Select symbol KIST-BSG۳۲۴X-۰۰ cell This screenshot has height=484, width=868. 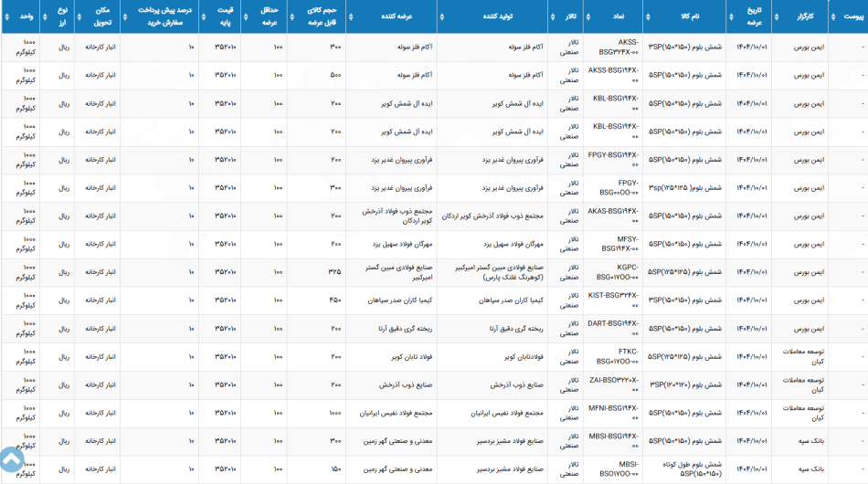click(613, 300)
